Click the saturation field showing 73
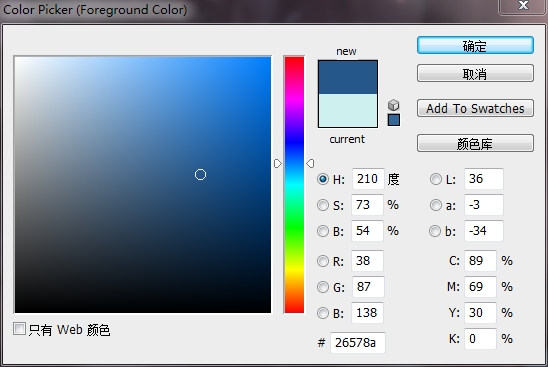 click(x=367, y=205)
